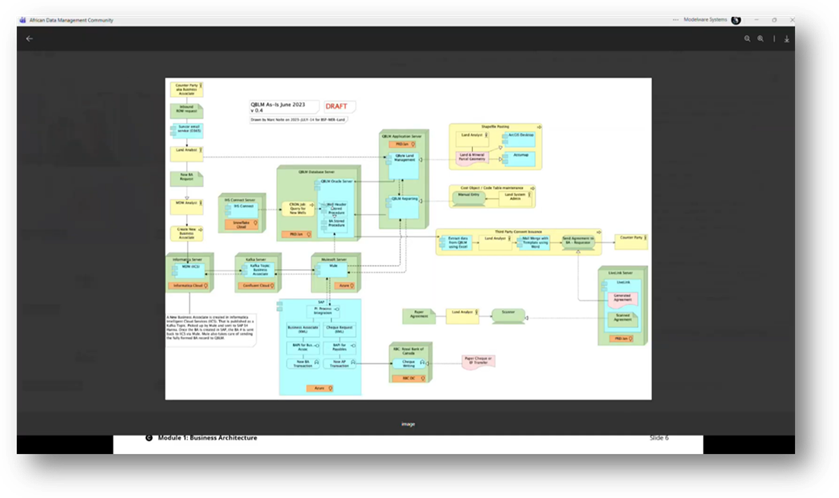The height and width of the screenshot is (498, 839).
Task: Open the three-dot more options menu
Action: (x=675, y=20)
